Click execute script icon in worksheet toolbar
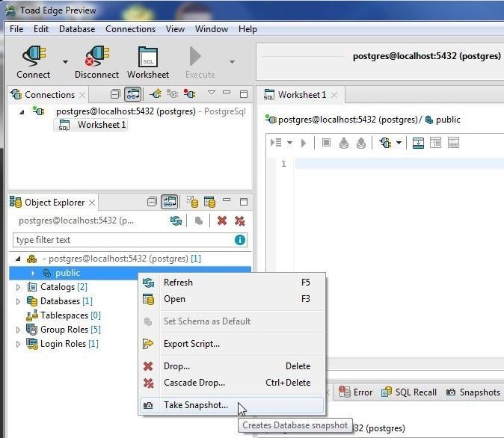The image size is (504, 438). pyautogui.click(x=276, y=142)
